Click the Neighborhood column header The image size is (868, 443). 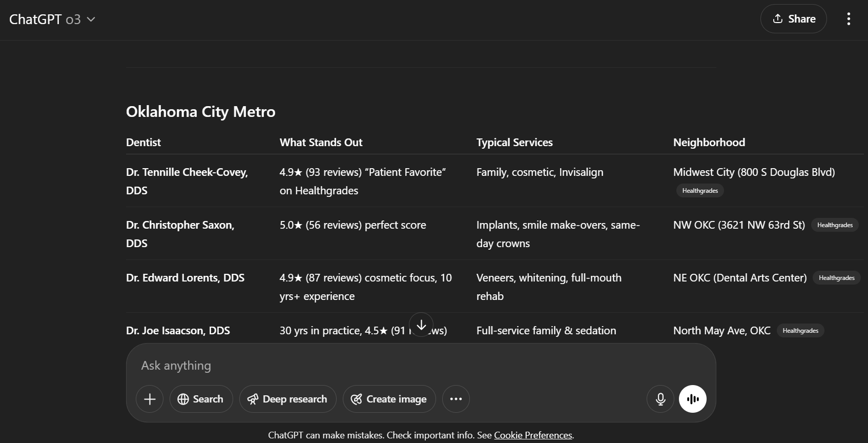point(709,143)
